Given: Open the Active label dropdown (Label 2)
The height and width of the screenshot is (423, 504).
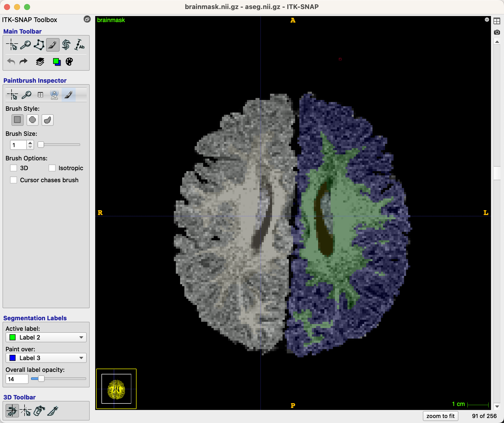Looking at the screenshot, I should (x=46, y=337).
